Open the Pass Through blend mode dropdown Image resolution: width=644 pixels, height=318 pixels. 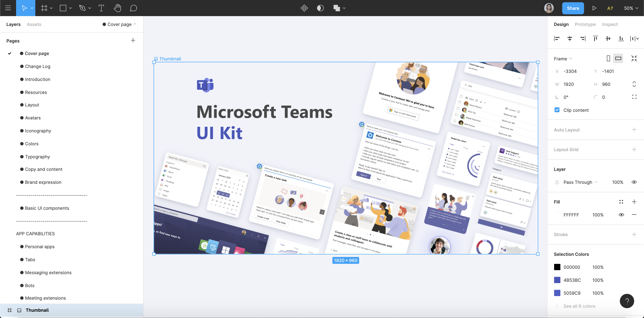point(580,182)
